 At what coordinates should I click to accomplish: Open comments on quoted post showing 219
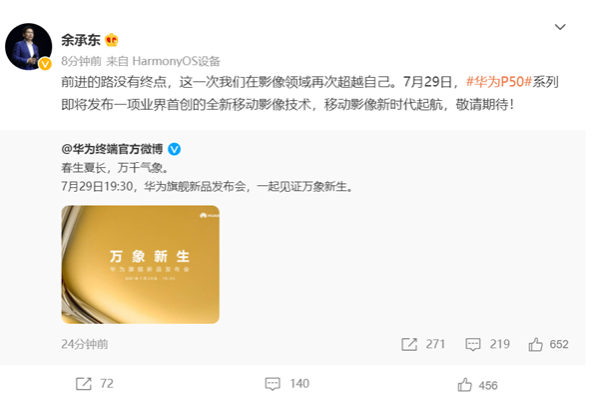pyautogui.click(x=487, y=344)
